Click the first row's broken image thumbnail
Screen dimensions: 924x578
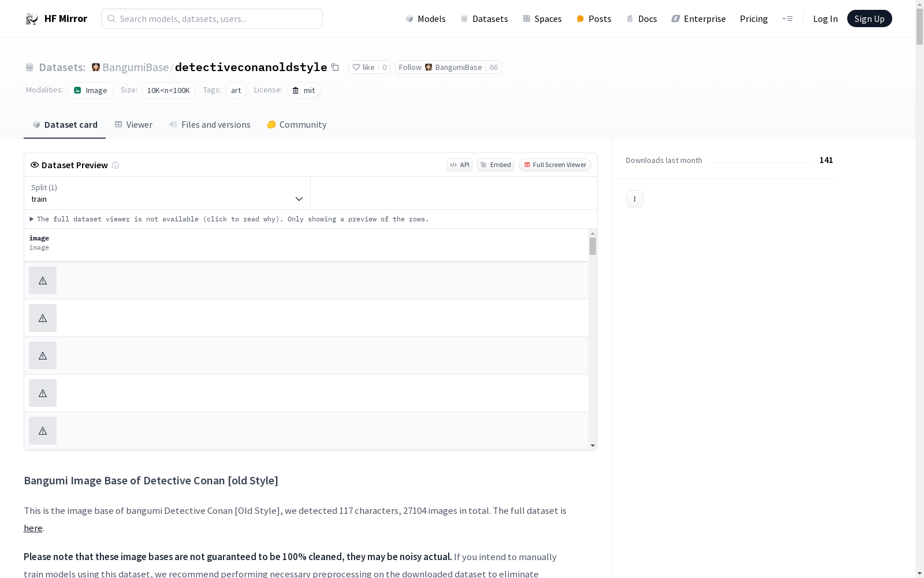[x=43, y=280]
